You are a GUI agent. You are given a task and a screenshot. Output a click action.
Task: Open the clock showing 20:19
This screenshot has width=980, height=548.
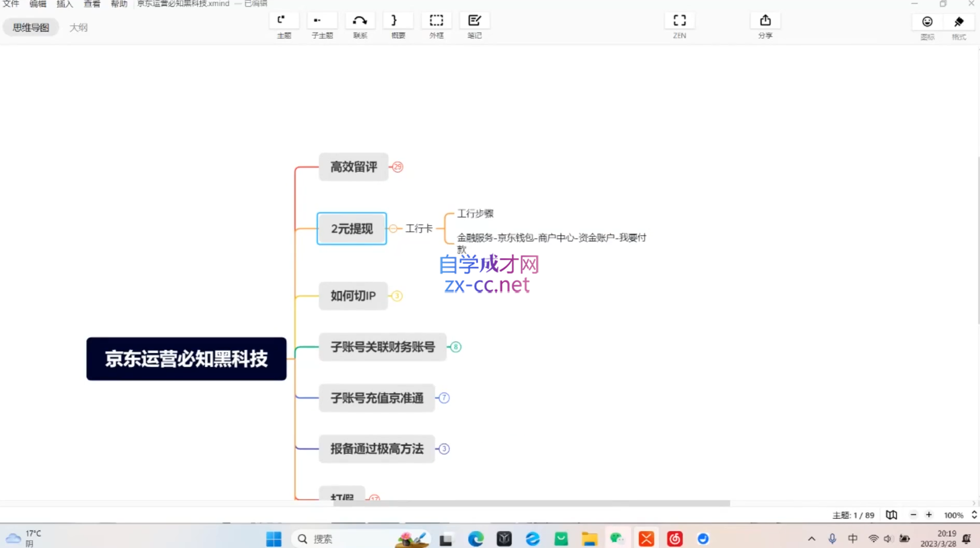[939, 538]
